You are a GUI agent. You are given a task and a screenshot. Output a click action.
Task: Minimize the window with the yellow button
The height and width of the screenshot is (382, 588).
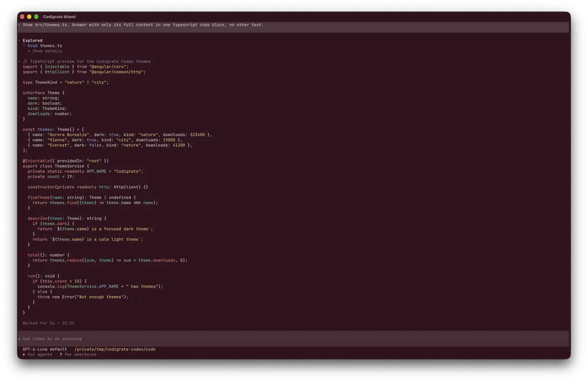tap(29, 17)
